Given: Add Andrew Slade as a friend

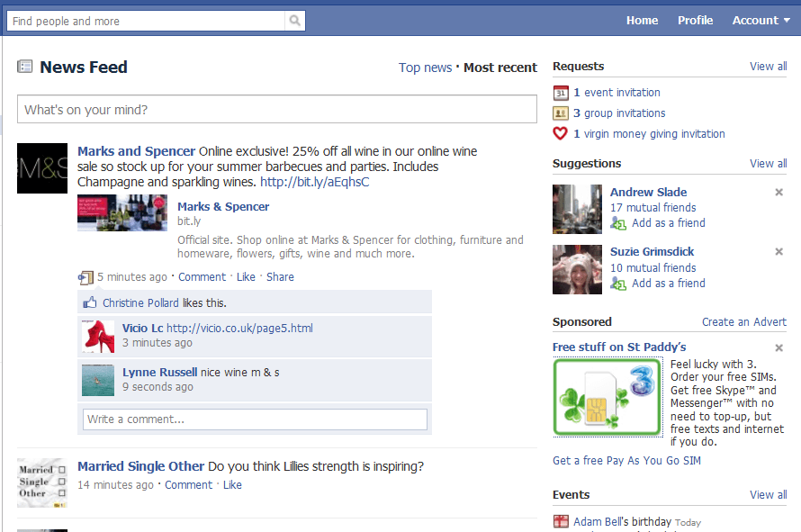Looking at the screenshot, I should (668, 223).
